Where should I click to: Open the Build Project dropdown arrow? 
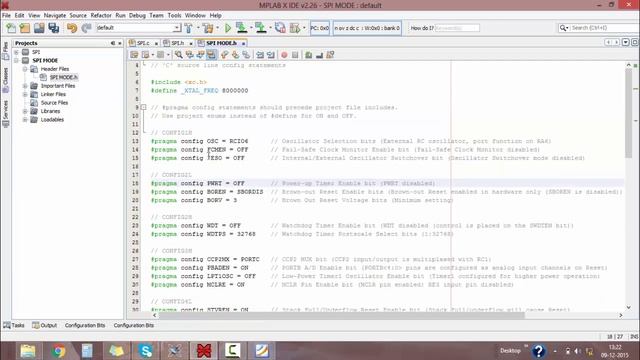pyautogui.click(x=198, y=28)
